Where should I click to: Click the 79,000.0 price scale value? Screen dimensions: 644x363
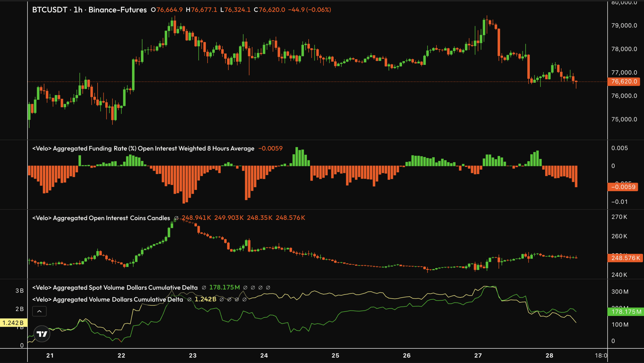tap(624, 25)
